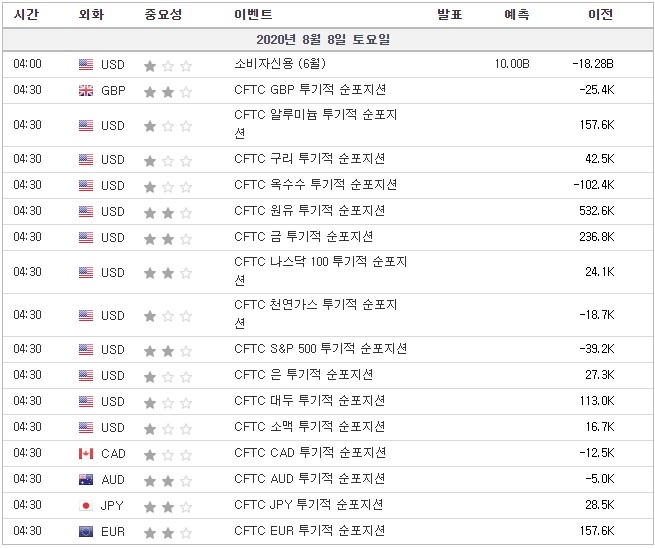Image resolution: width=655 pixels, height=548 pixels.
Task: Open the 소비자신용 (6월) event
Action: [279, 63]
